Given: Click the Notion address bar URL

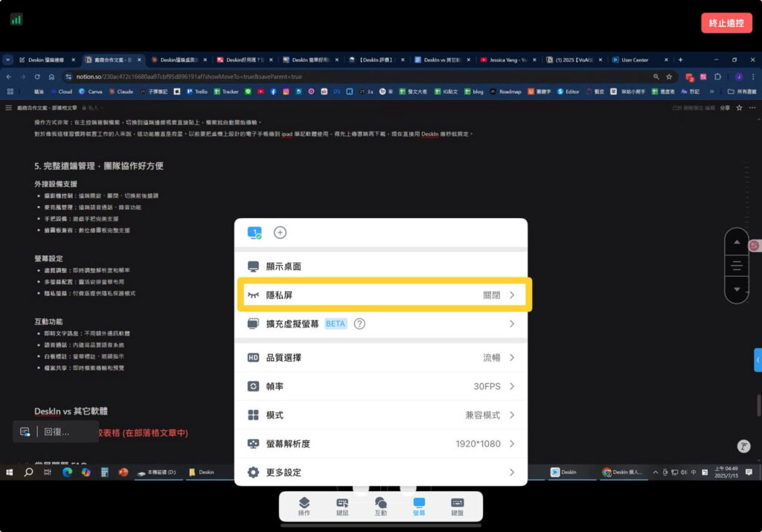Looking at the screenshot, I should pyautogui.click(x=188, y=77).
